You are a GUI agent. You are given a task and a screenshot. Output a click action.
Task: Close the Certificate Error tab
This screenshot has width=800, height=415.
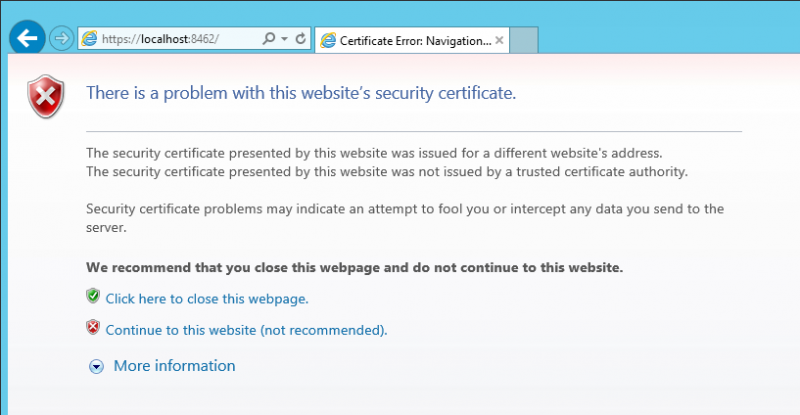499,40
